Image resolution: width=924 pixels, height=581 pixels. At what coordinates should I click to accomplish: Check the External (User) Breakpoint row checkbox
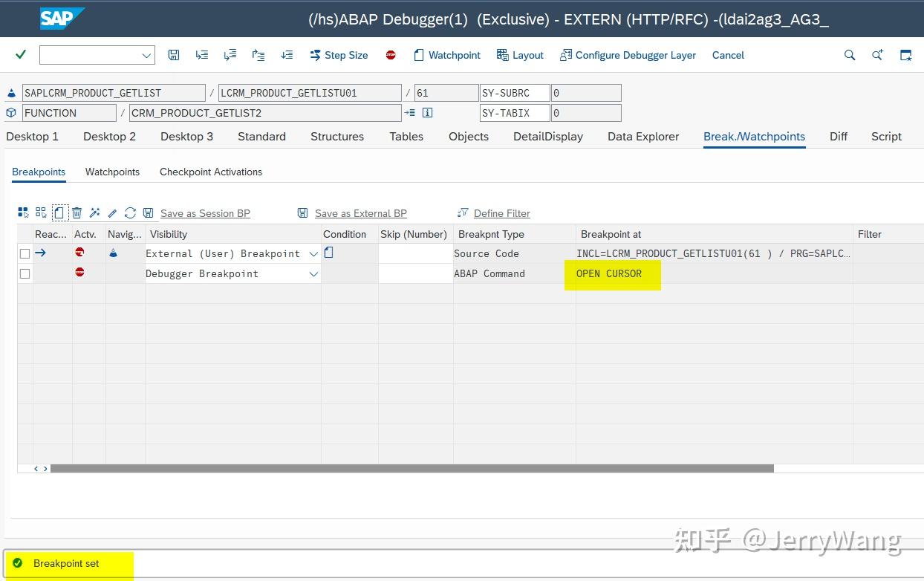(25, 253)
